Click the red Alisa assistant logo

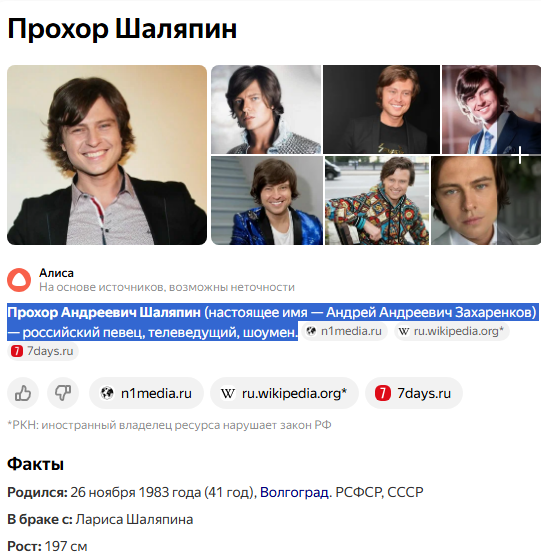point(19,280)
